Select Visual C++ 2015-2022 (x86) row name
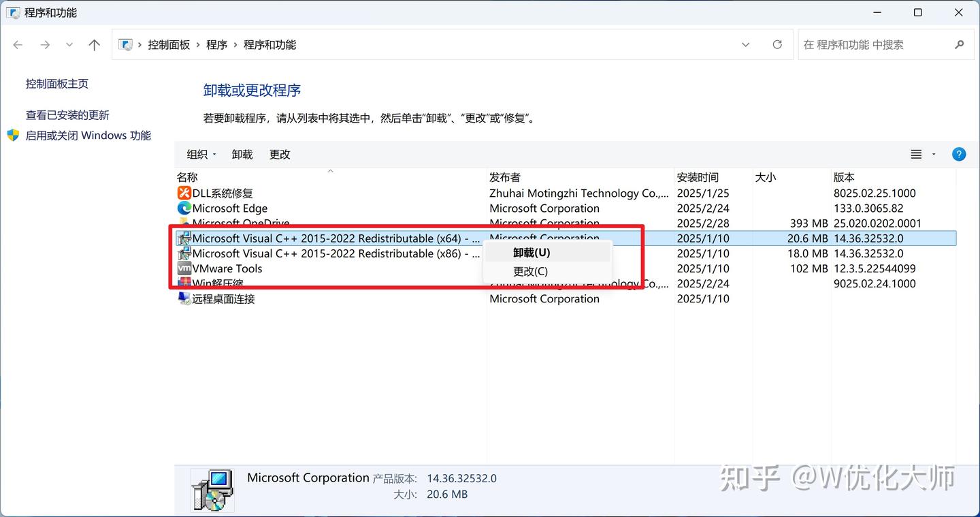Screen dimensions: 980x517 336,253
